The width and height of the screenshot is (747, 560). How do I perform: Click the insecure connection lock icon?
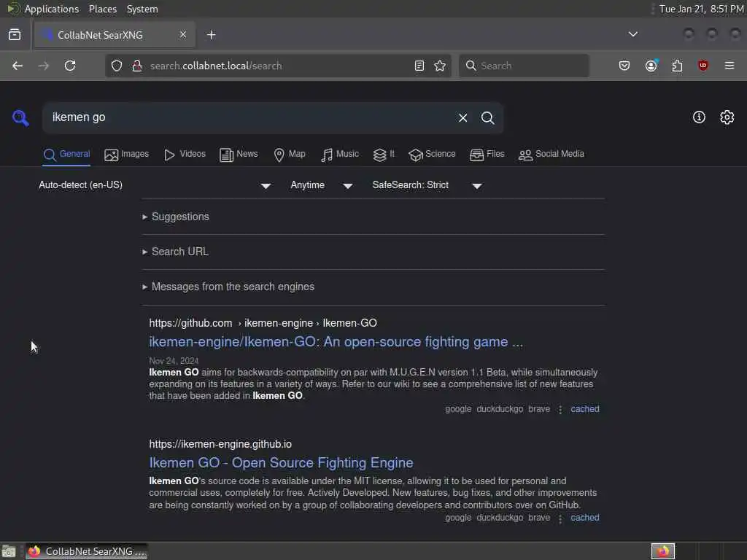[x=137, y=66]
